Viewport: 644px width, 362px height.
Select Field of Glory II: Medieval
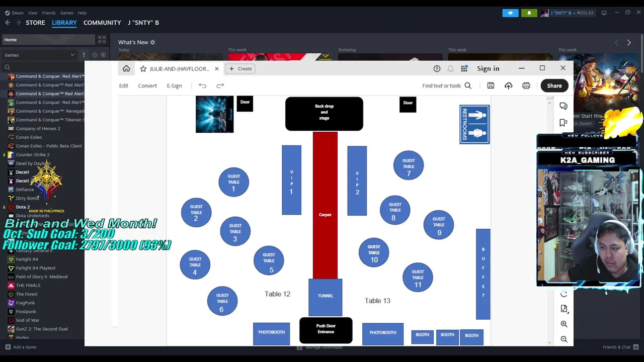pyautogui.click(x=42, y=277)
